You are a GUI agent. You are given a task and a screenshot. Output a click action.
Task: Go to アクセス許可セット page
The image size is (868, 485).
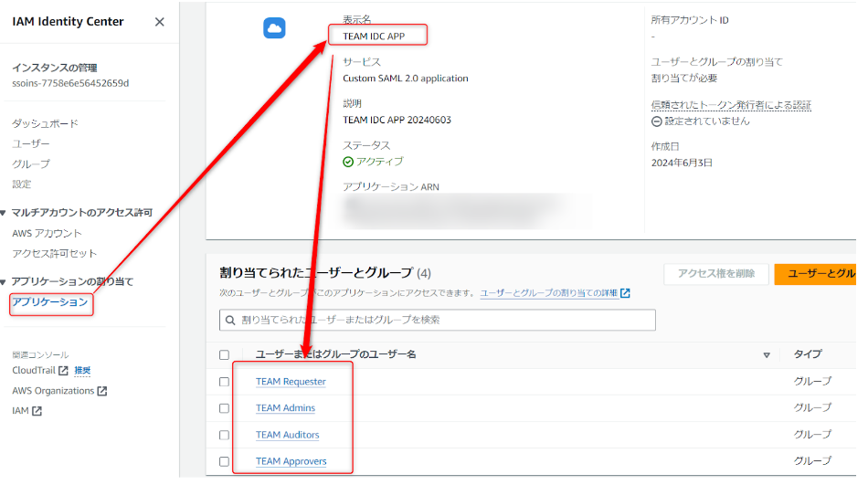pyautogui.click(x=54, y=254)
